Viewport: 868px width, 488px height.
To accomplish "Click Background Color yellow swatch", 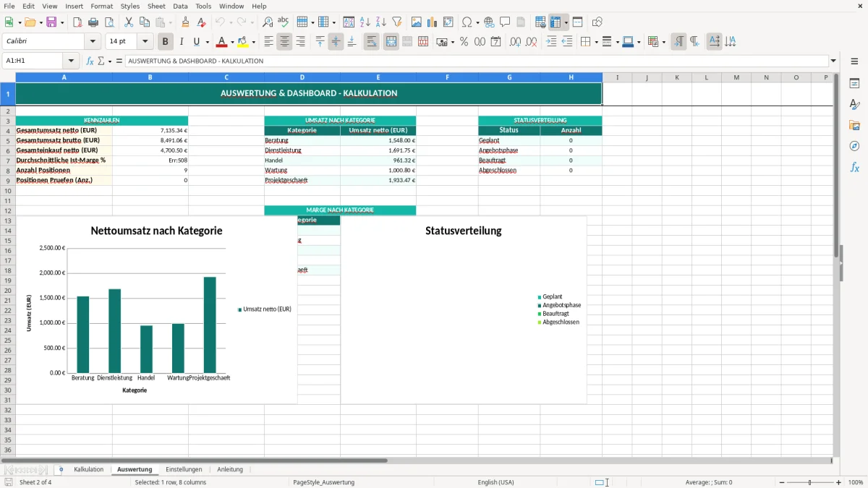I will tap(243, 42).
